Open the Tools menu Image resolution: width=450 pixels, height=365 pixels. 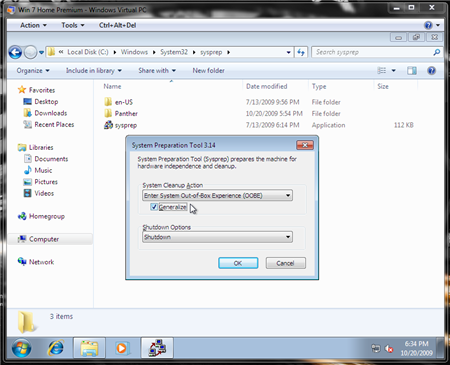(x=73, y=25)
